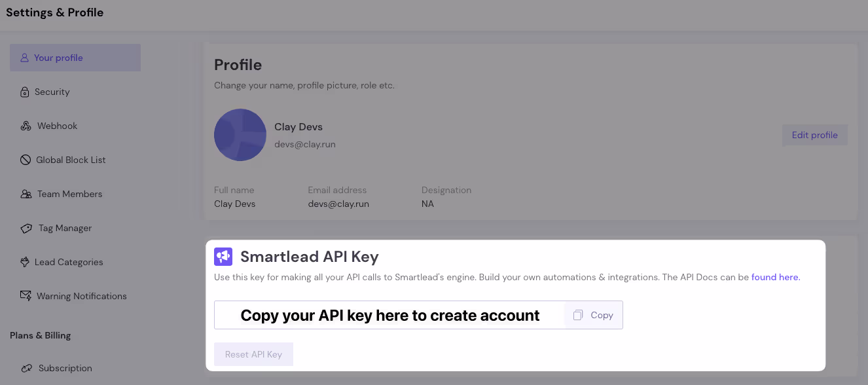Click the people icon beside Team Members

[26, 194]
